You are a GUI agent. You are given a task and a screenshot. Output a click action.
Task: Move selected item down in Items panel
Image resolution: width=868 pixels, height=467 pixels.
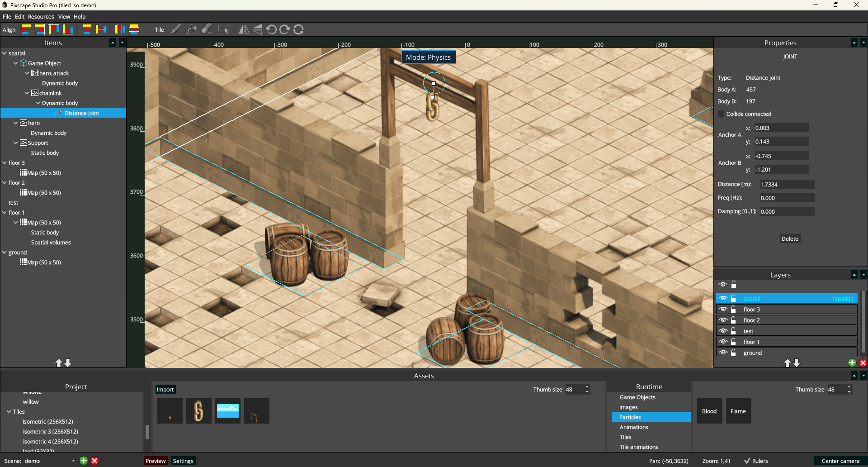[x=68, y=363]
